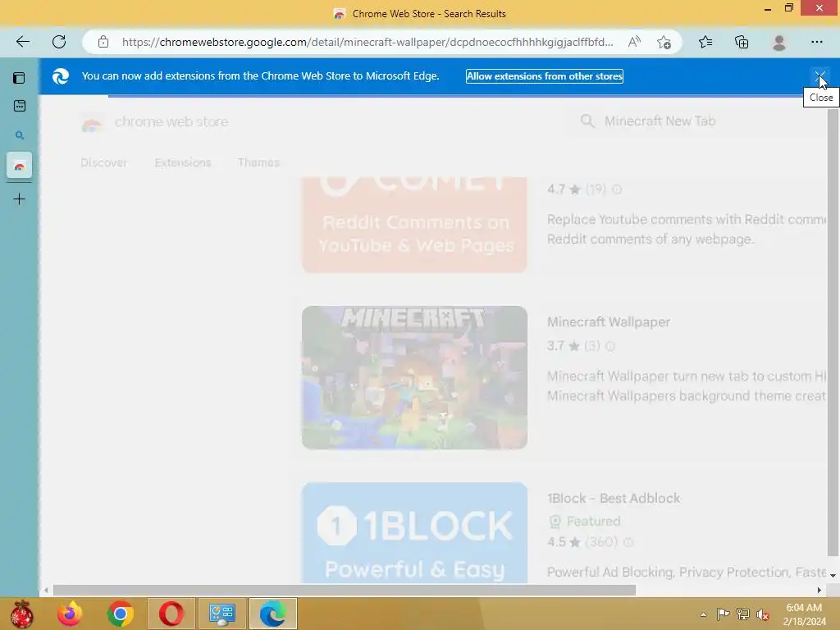Open the Favorites list icon
The height and width of the screenshot is (630, 840).
click(x=705, y=42)
